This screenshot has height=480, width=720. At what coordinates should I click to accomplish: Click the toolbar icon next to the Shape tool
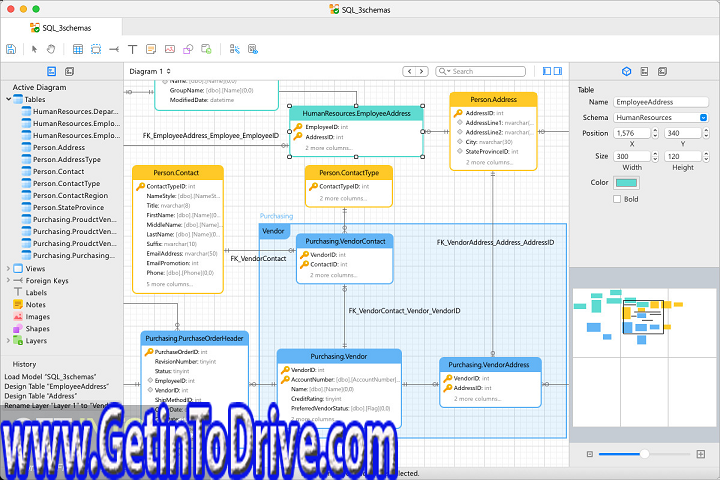coord(206,49)
